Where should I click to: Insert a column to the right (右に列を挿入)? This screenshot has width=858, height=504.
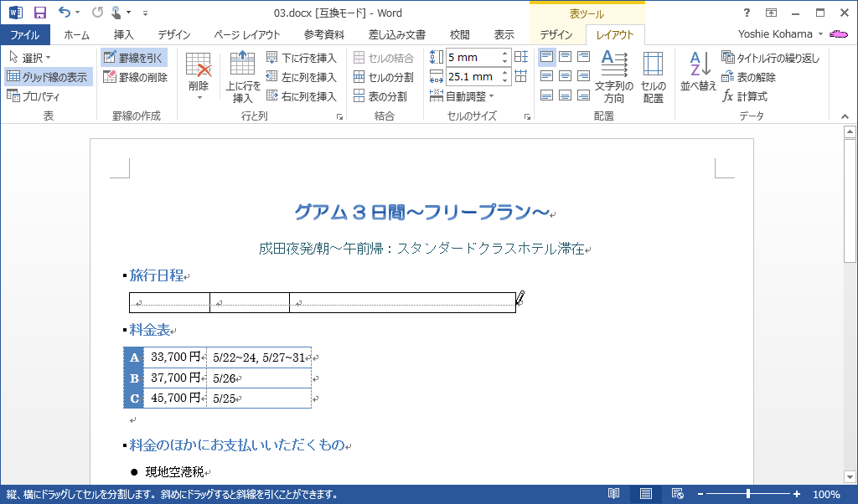pyautogui.click(x=302, y=96)
